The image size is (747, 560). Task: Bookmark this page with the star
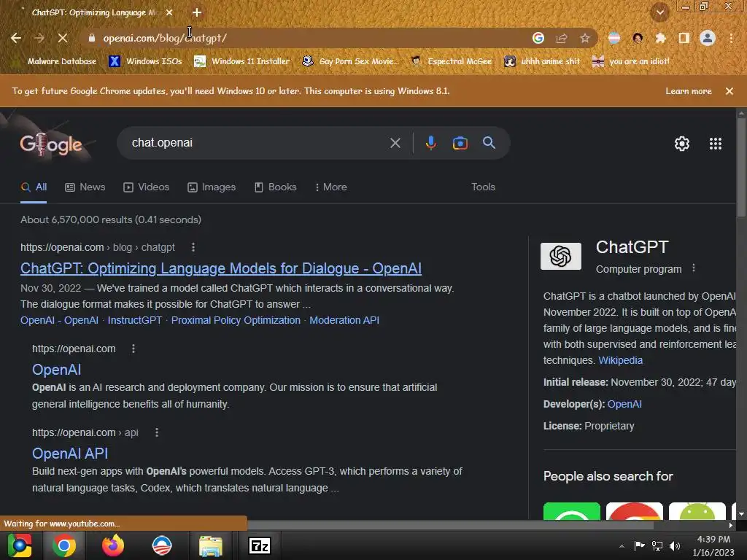pyautogui.click(x=585, y=38)
